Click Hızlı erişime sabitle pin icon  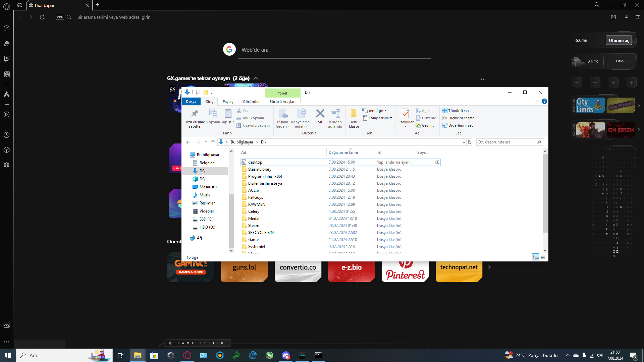point(195,114)
